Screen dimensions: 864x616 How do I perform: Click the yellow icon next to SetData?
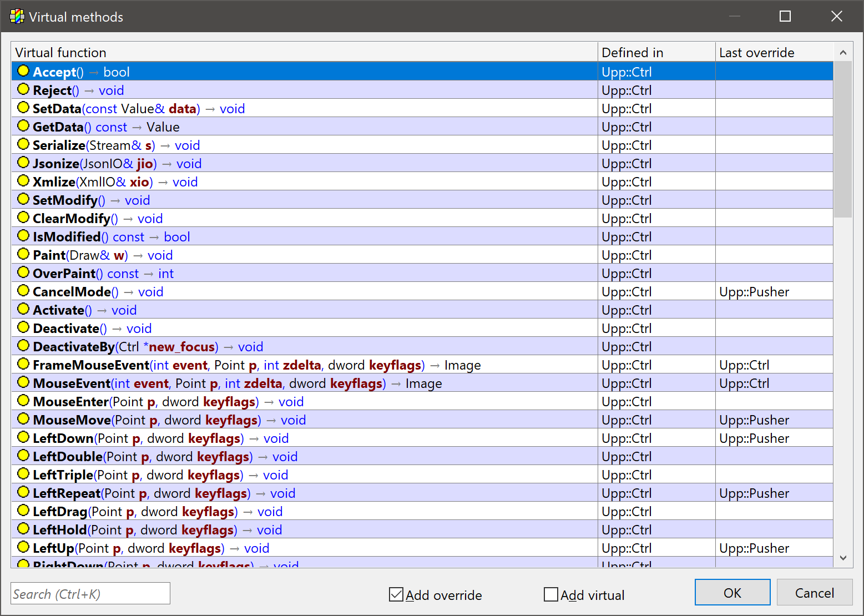point(23,108)
